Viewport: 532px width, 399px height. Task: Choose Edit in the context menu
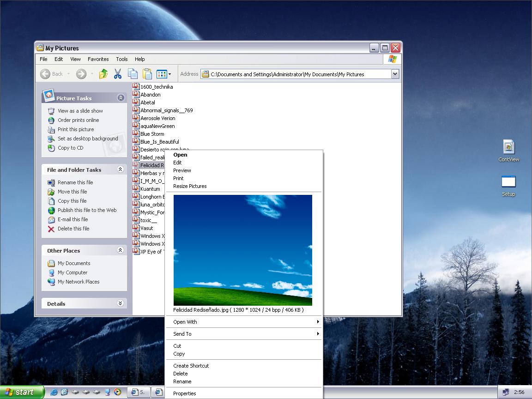[x=243, y=163]
